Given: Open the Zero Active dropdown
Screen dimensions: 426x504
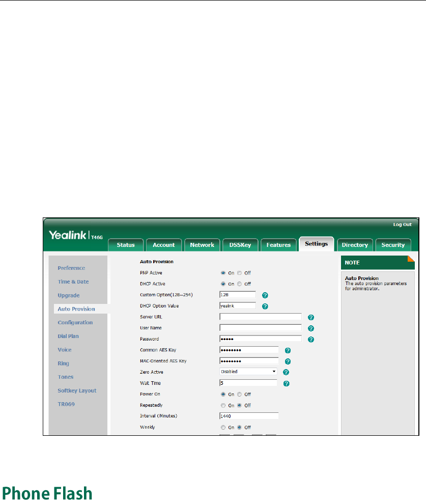Looking at the screenshot, I should point(248,372).
